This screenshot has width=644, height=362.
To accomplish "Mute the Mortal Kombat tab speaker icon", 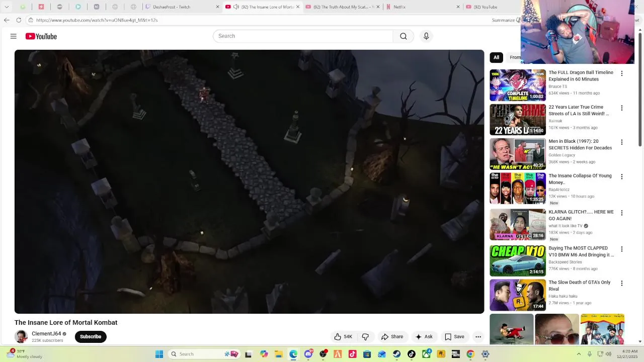I will point(236,7).
